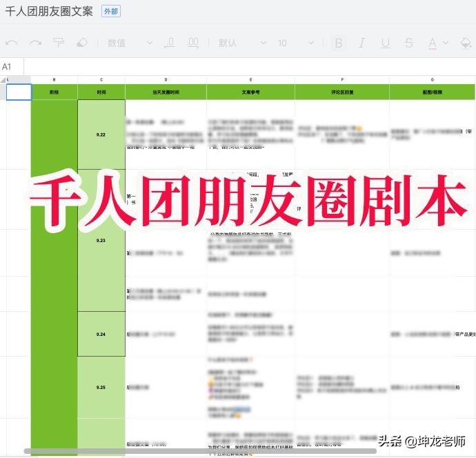Click the selected cell A1
Image resolution: width=476 pixels, height=458 pixels.
(19, 92)
